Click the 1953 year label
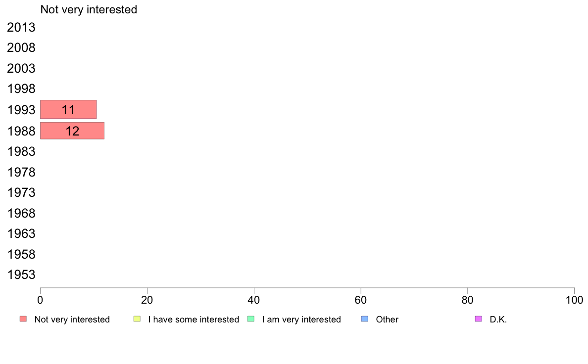The image size is (588, 364). pos(21,275)
